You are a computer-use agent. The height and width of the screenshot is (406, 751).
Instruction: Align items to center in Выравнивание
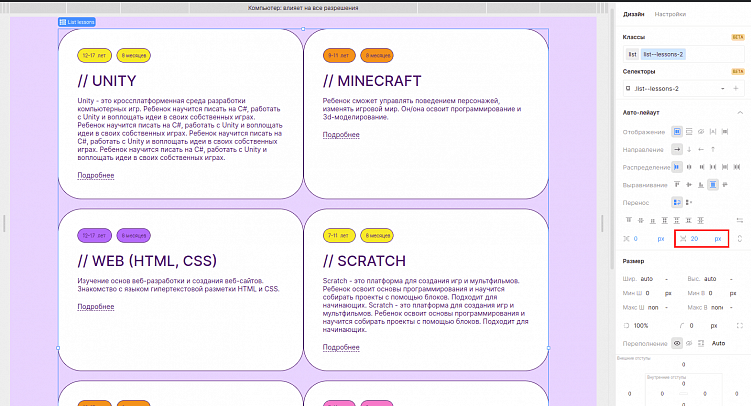[x=689, y=185]
